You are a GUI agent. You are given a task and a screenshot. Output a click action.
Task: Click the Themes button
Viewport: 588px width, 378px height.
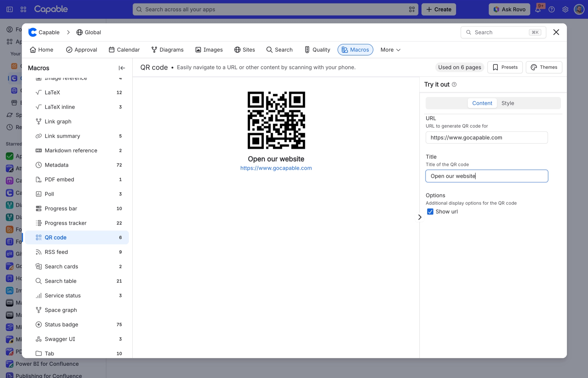point(544,67)
